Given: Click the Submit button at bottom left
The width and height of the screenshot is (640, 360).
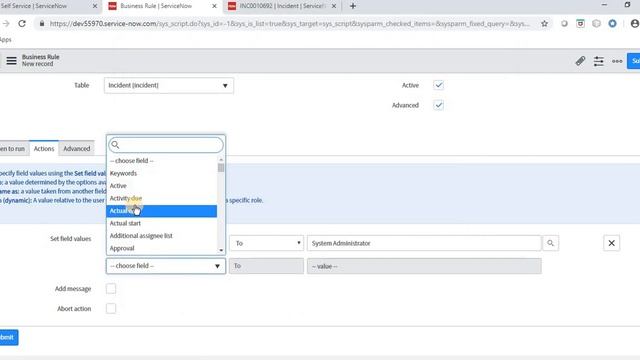Looking at the screenshot, I should 8,338.
